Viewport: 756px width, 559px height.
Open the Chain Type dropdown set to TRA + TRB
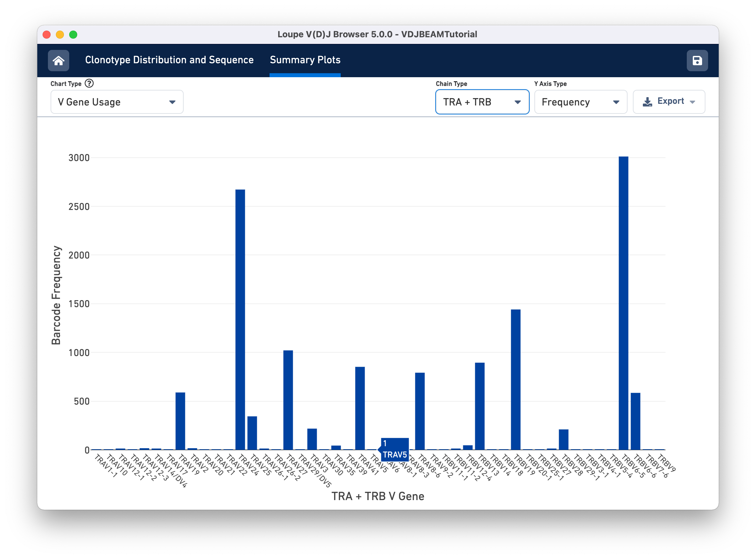[482, 102]
